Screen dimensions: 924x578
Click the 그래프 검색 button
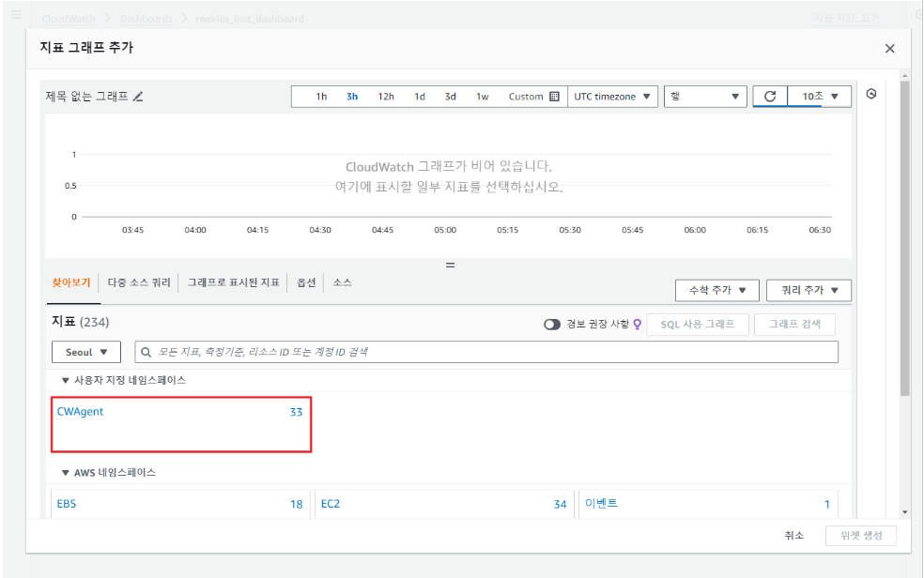pos(794,325)
